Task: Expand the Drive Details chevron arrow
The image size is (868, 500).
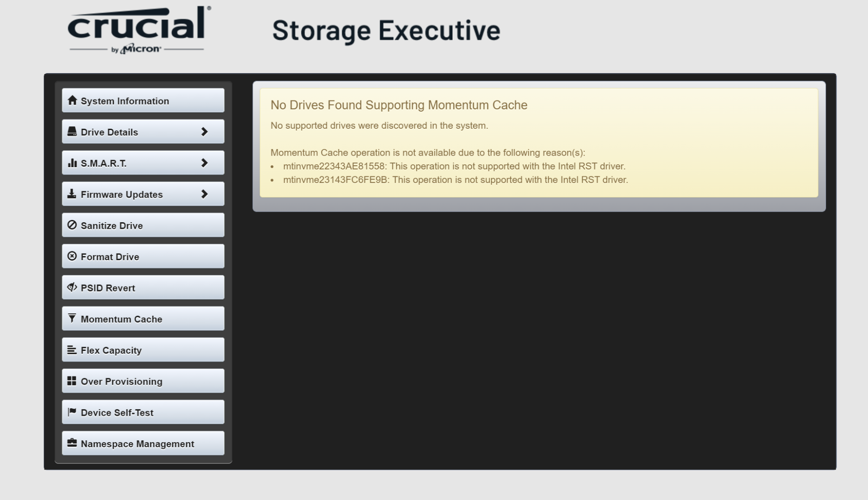Action: 204,132
